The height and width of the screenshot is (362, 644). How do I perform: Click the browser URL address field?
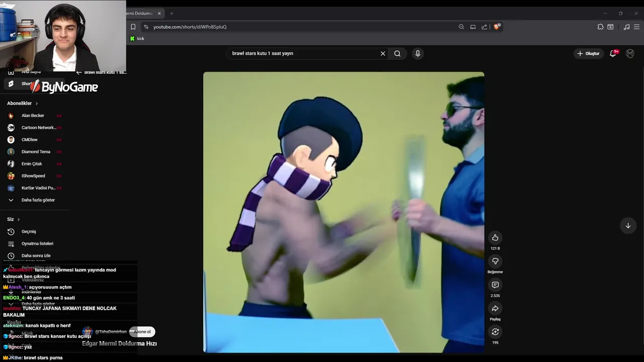point(302,27)
